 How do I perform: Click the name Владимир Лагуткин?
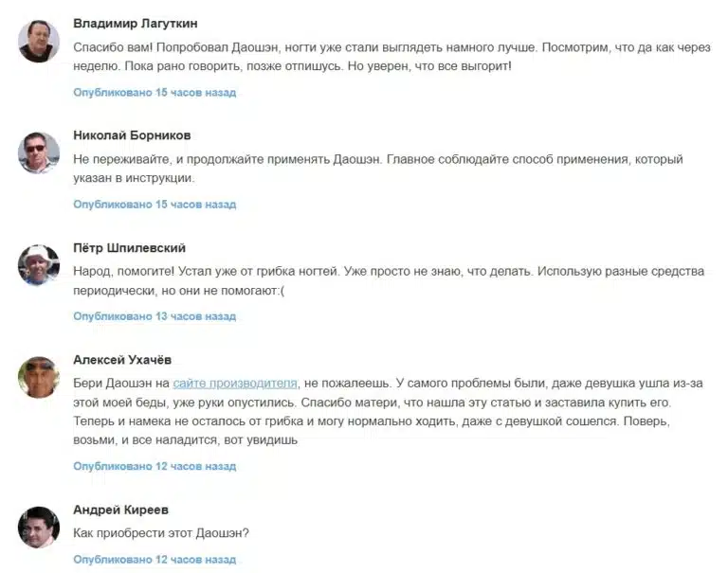pyautogui.click(x=136, y=23)
